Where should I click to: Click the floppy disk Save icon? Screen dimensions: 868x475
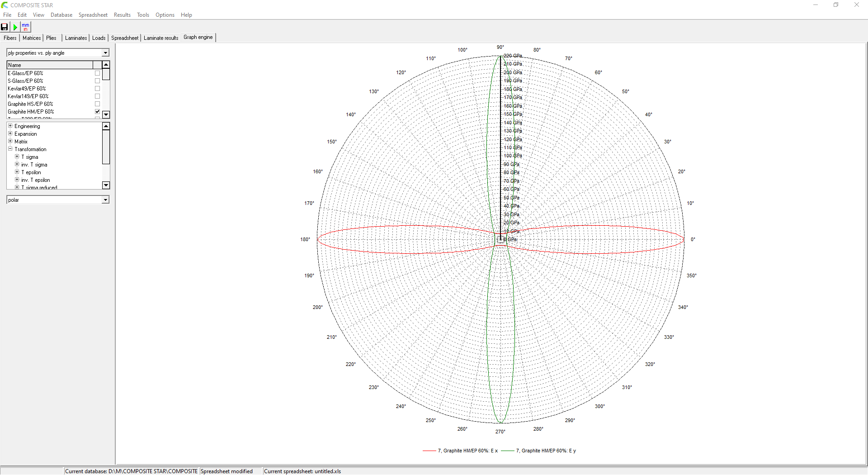(5, 27)
